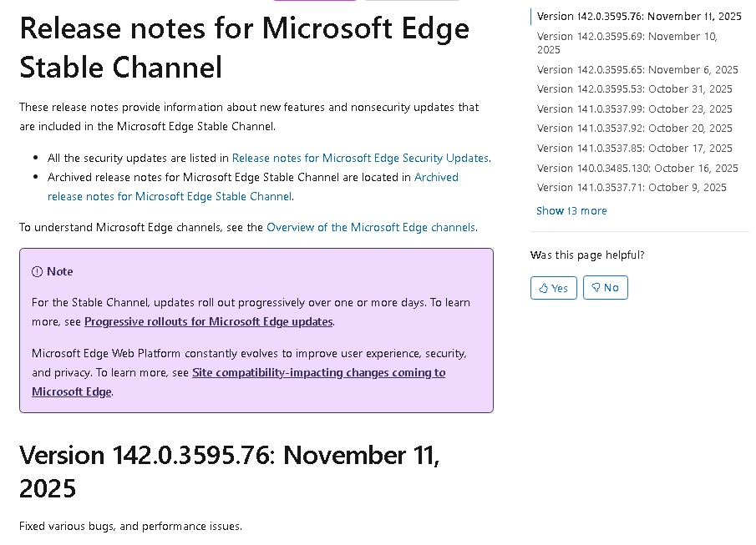This screenshot has height=545, width=756.
Task: Jump to Version 141.0.3537.71 October 9 entry
Action: 632,188
